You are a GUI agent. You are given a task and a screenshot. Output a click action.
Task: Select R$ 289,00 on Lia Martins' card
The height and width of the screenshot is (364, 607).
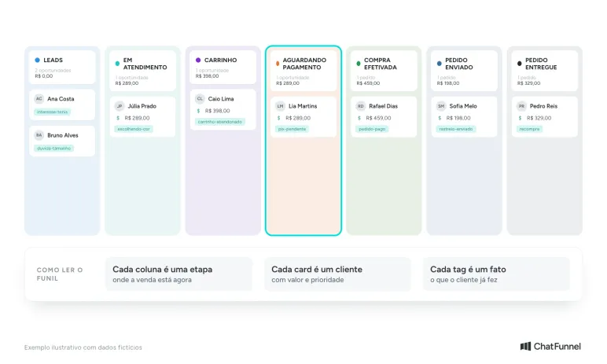[298, 118]
